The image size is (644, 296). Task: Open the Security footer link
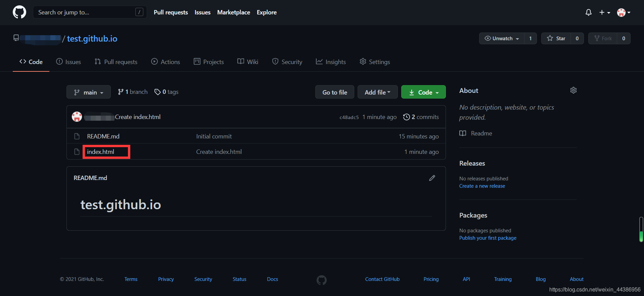(203, 279)
